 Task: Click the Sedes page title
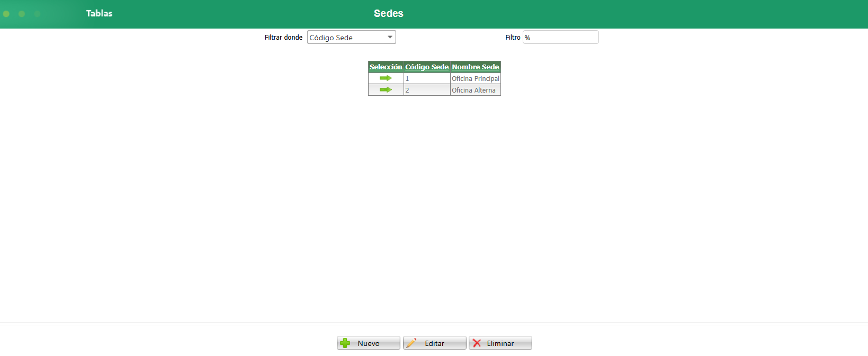click(x=389, y=14)
